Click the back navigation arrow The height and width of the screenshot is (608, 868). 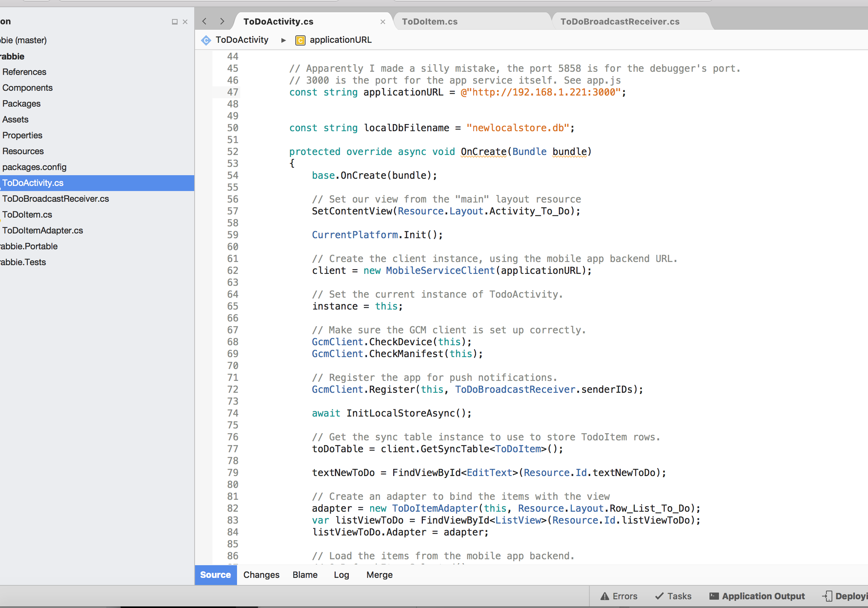tap(205, 21)
